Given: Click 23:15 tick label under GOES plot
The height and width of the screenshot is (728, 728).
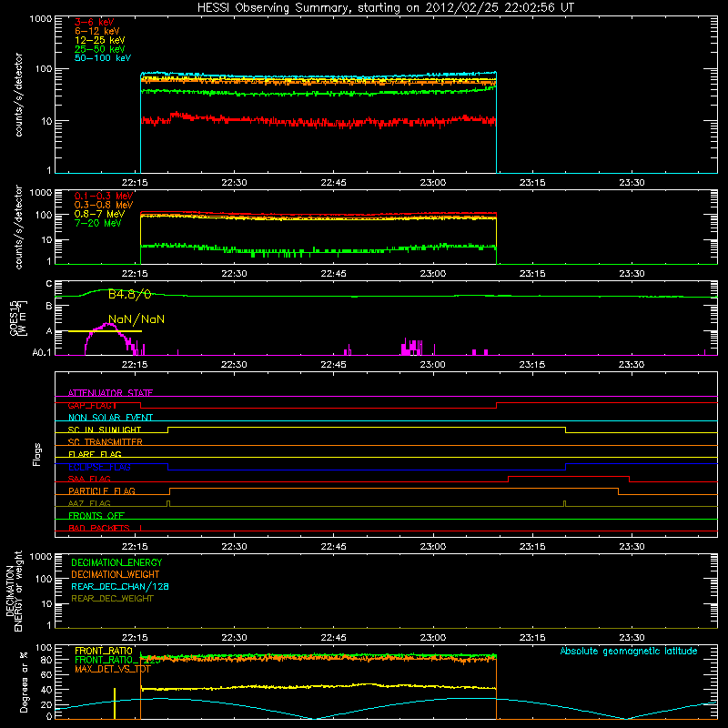Looking at the screenshot, I should pos(532,365).
